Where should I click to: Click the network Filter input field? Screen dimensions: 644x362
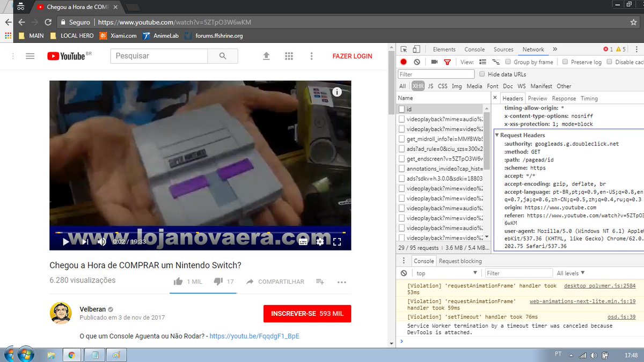pos(436,74)
